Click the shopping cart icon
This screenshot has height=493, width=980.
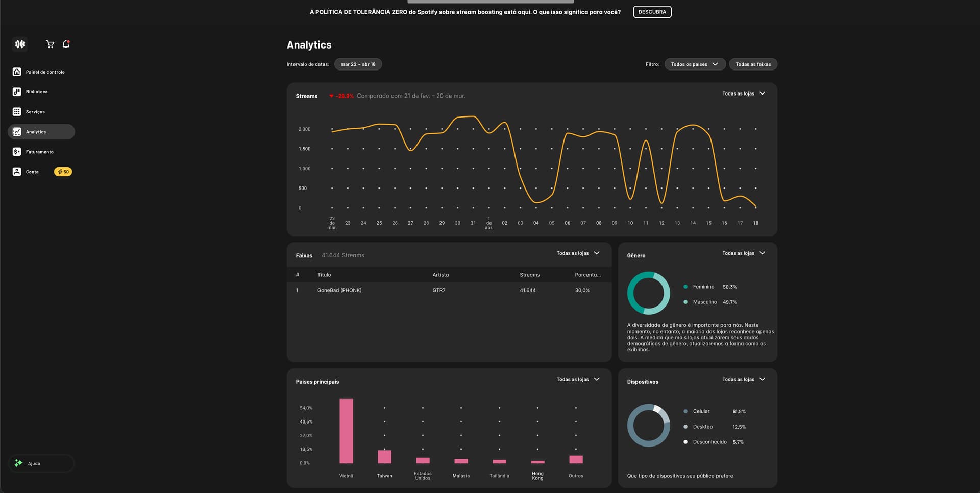(50, 44)
